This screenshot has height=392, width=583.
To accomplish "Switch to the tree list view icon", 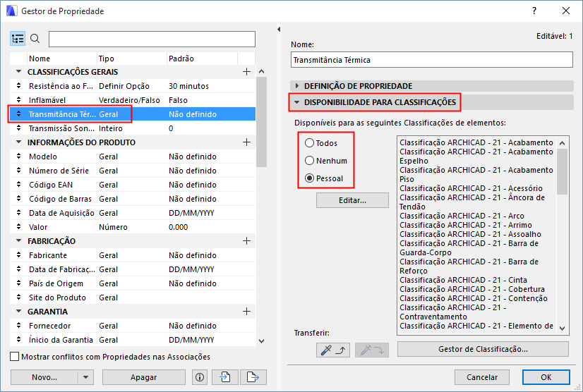I will (18, 38).
